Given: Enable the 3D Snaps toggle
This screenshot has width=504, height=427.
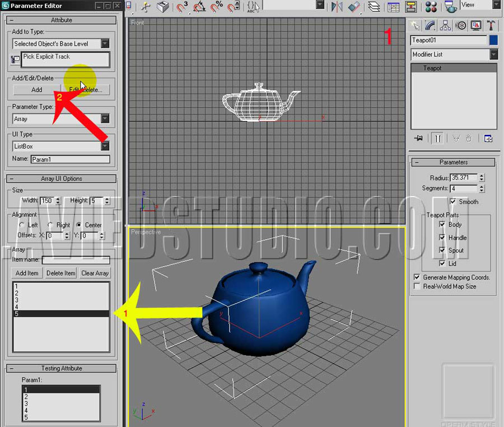Looking at the screenshot, I should pyautogui.click(x=183, y=7).
